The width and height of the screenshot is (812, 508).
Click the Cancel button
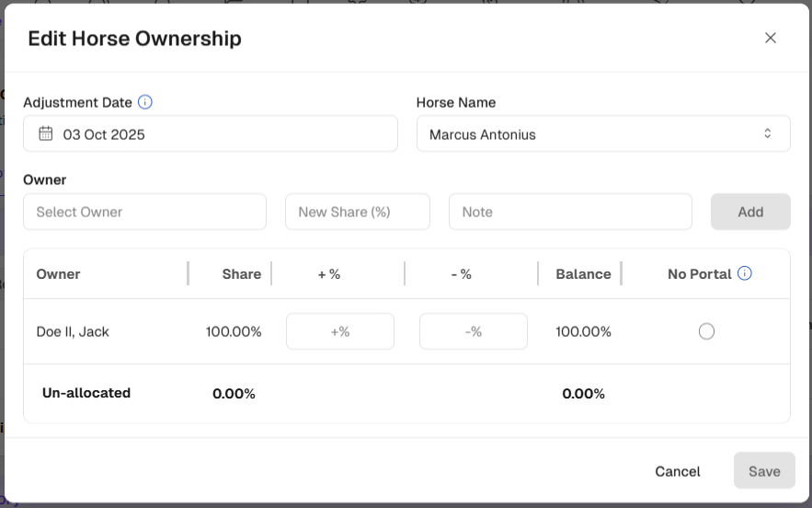678,471
